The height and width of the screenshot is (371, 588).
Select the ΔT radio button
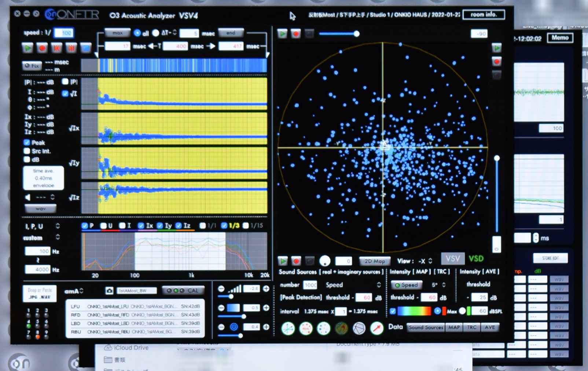[155, 33]
